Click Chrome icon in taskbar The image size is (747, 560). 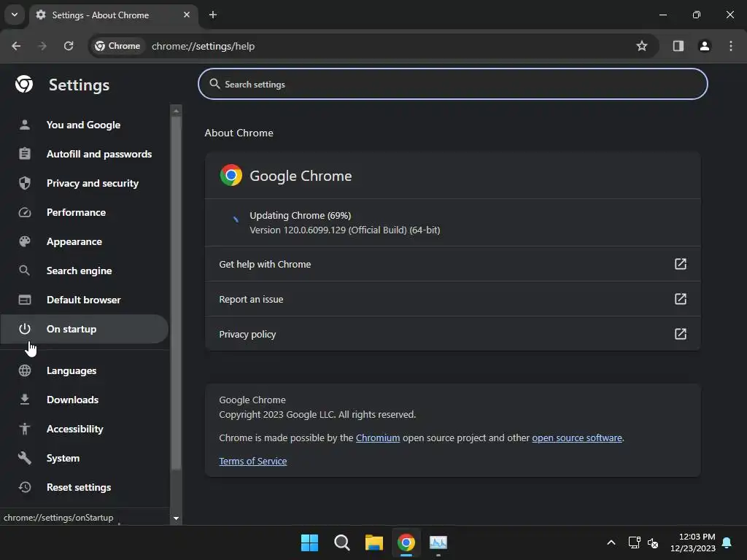(406, 542)
